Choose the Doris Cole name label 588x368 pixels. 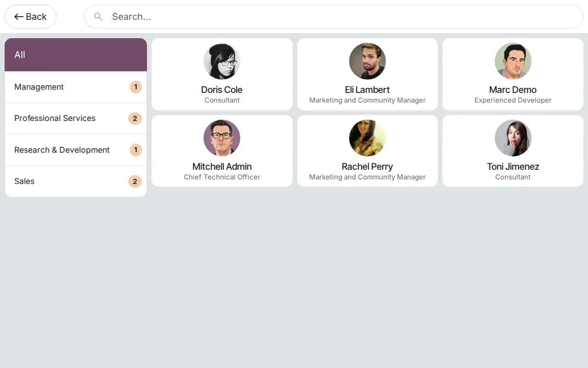[x=222, y=90]
